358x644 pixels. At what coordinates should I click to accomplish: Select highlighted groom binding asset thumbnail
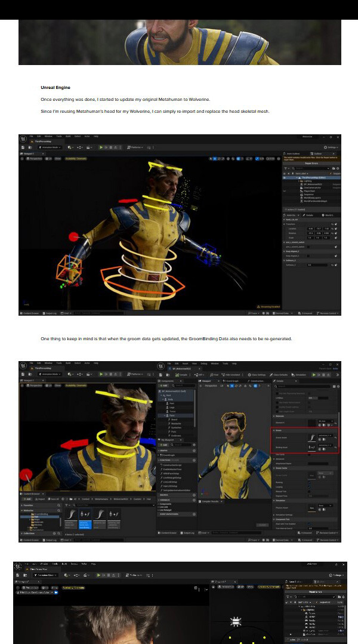tap(85, 519)
